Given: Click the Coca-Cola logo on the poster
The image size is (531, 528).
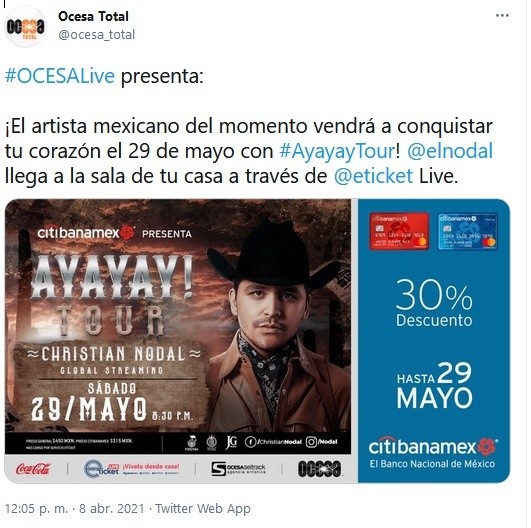Looking at the screenshot, I should [33, 469].
